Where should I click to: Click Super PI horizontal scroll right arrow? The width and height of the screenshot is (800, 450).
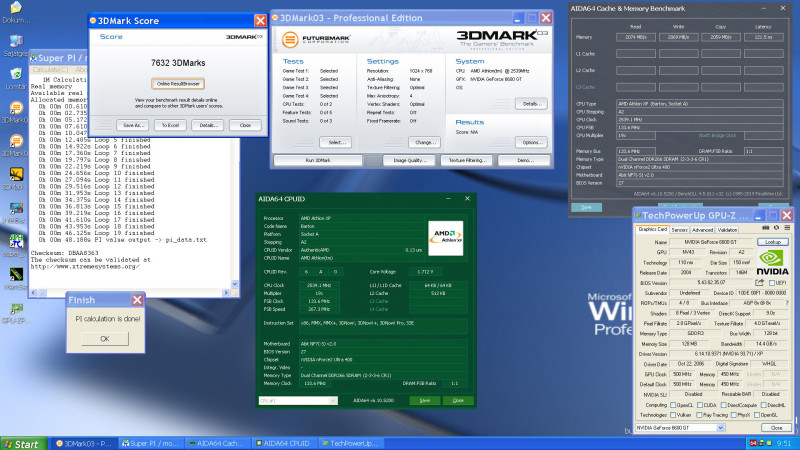point(226,293)
